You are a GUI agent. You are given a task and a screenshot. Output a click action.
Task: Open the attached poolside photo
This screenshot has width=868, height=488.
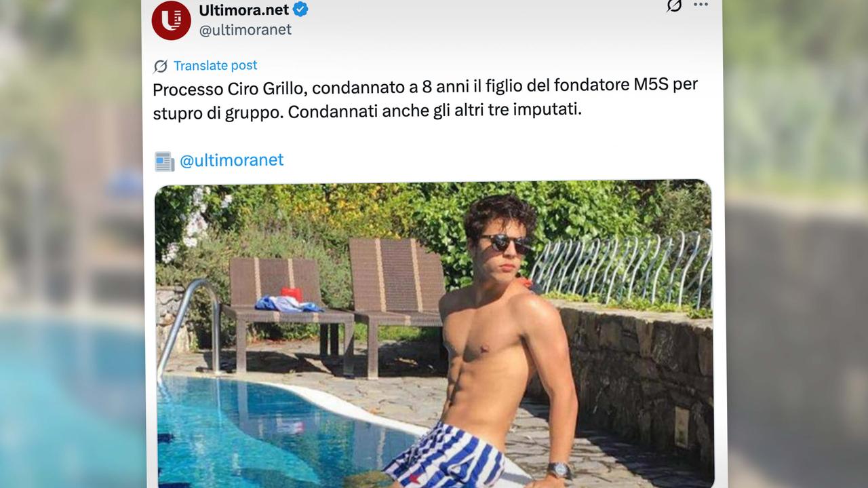(434, 335)
